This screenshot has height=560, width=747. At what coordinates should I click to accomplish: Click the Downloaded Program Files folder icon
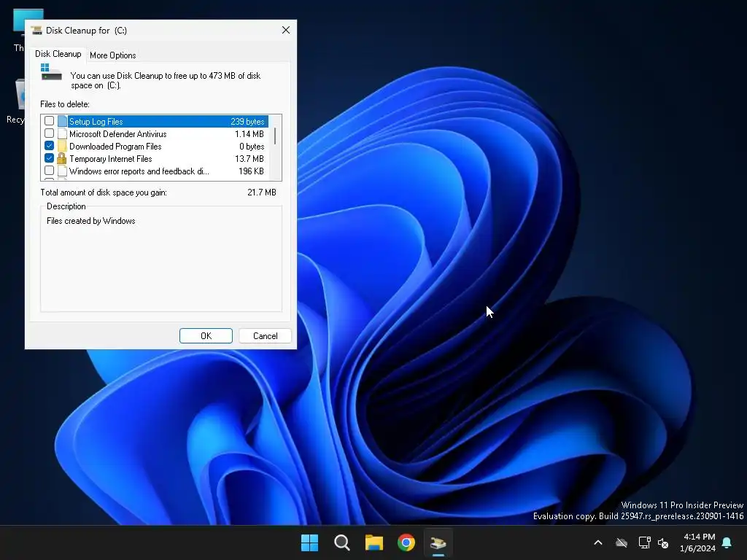pos(63,146)
